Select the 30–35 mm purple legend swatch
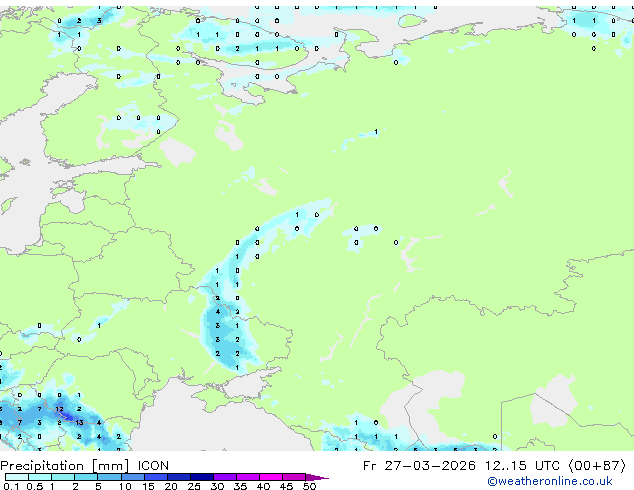This screenshot has width=634, height=490. (224, 477)
